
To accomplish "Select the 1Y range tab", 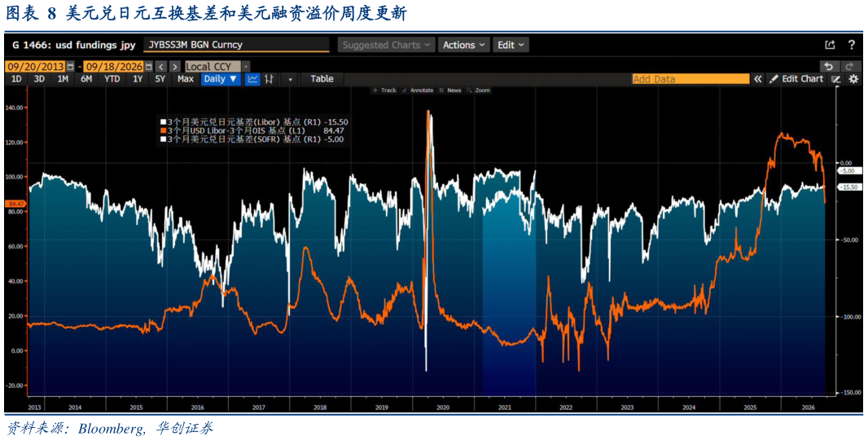I will coord(138,79).
